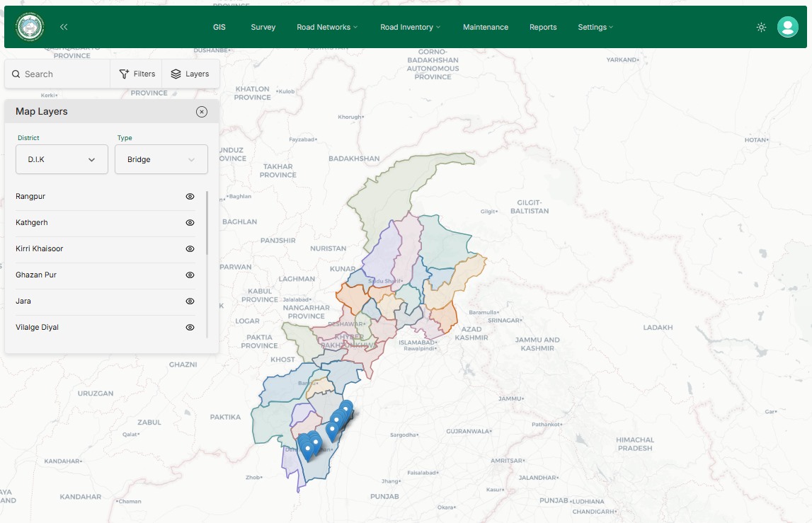
Task: Open the Type dropdown showing Bridge
Action: point(161,159)
